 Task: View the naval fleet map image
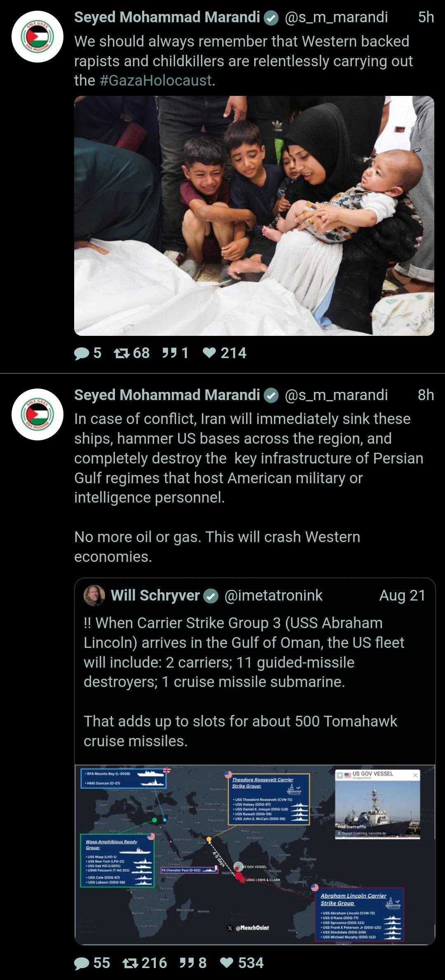click(x=255, y=854)
